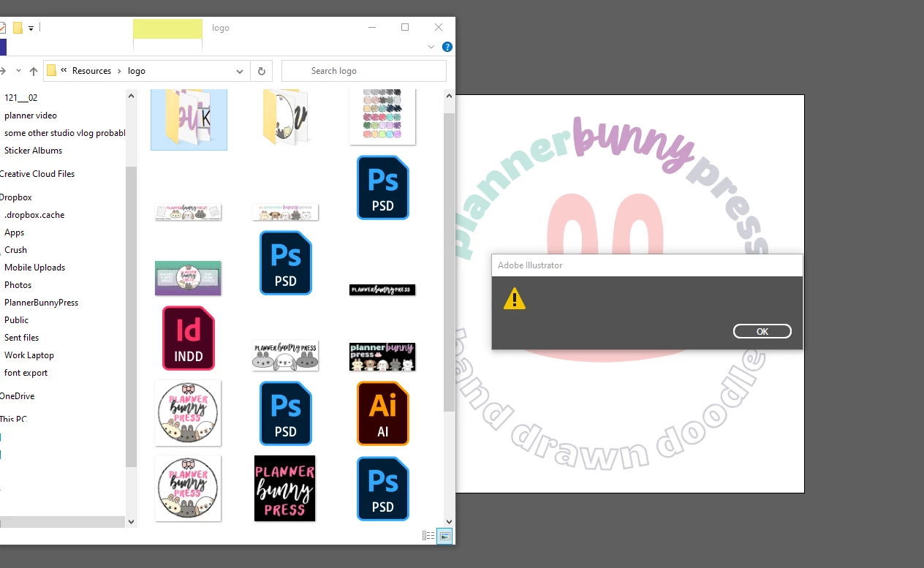Select This PC in navigation pane
The height and width of the screenshot is (568, 924).
(x=14, y=419)
